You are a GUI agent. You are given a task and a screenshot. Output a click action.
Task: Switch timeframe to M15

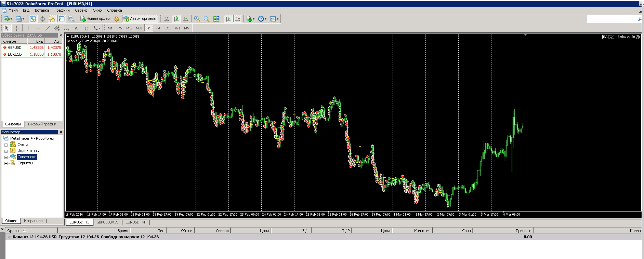point(129,28)
